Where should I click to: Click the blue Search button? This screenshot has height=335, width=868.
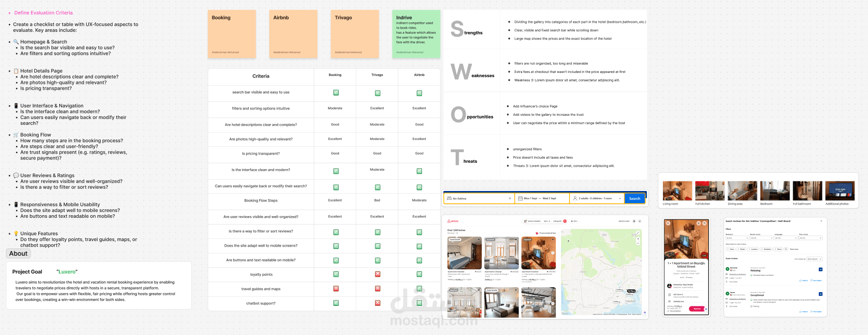tap(635, 199)
